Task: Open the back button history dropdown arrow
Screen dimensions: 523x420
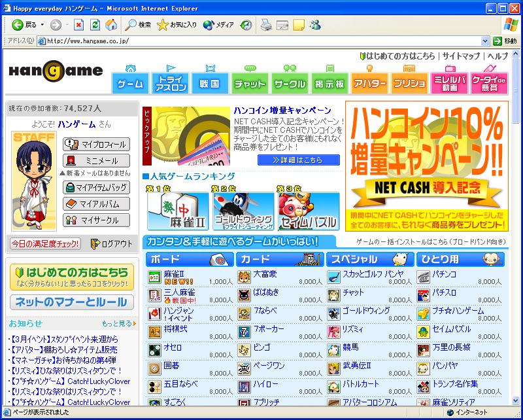Action: coord(42,25)
